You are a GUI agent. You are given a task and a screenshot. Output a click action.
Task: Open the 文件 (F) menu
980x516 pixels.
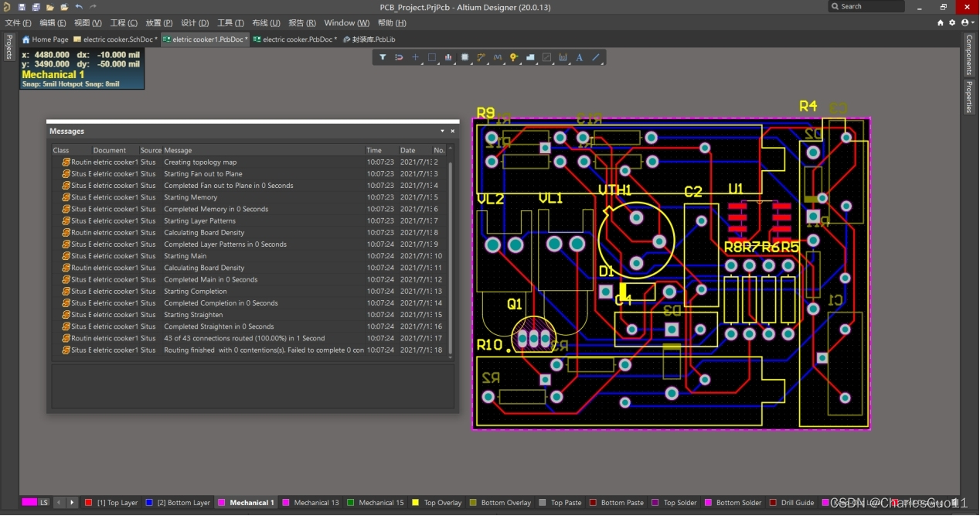[18, 23]
